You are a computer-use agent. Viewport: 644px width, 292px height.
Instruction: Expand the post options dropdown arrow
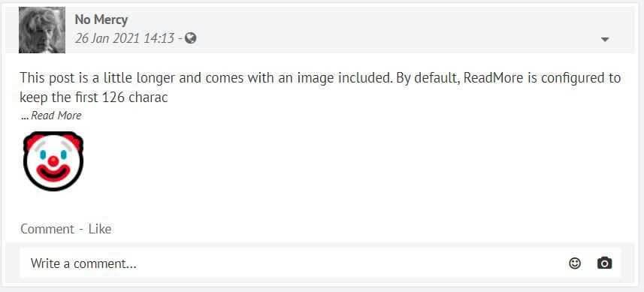(605, 40)
